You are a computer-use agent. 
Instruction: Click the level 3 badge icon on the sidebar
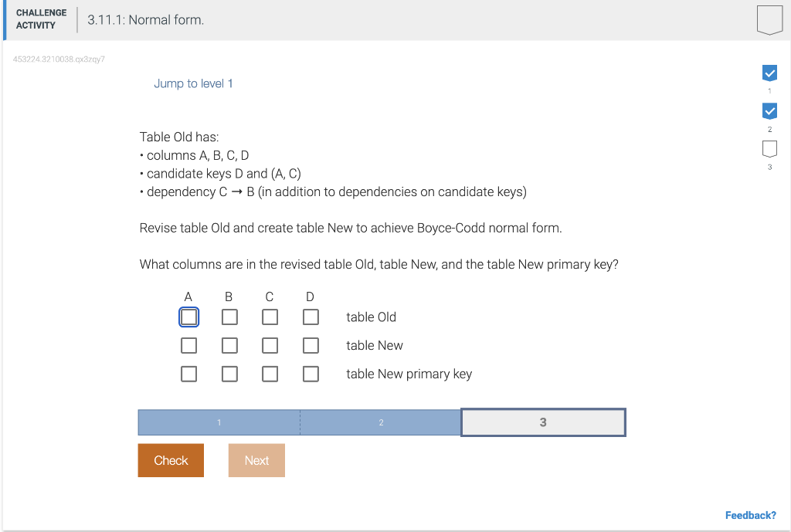click(x=769, y=148)
